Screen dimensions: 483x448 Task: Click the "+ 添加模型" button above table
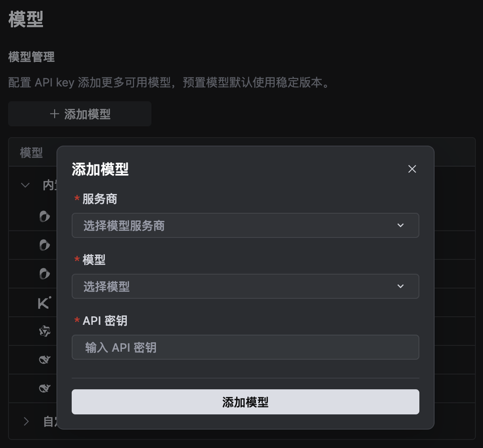[80, 114]
